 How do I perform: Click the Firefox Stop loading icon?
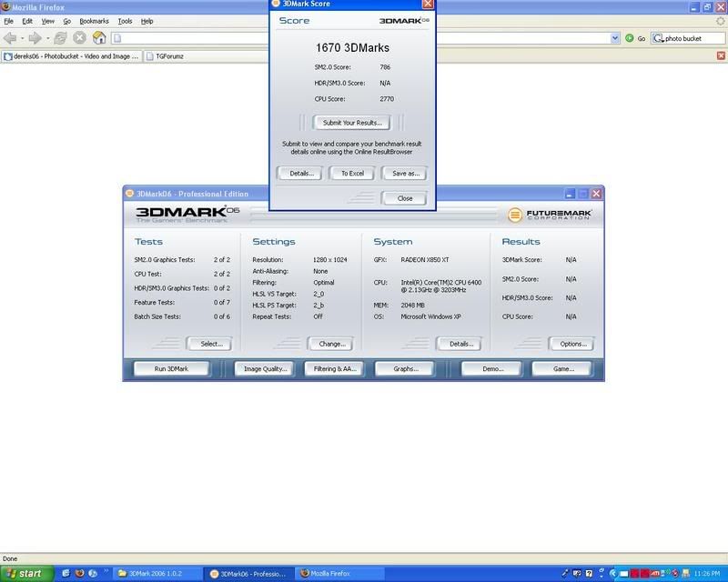pyautogui.click(x=79, y=38)
